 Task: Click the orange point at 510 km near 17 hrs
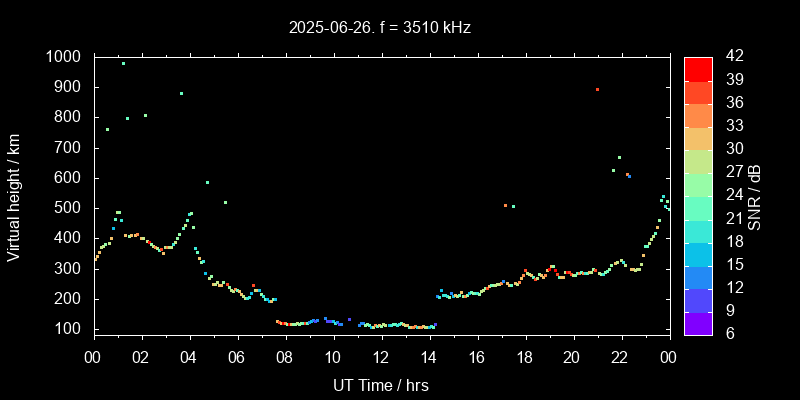(x=505, y=205)
